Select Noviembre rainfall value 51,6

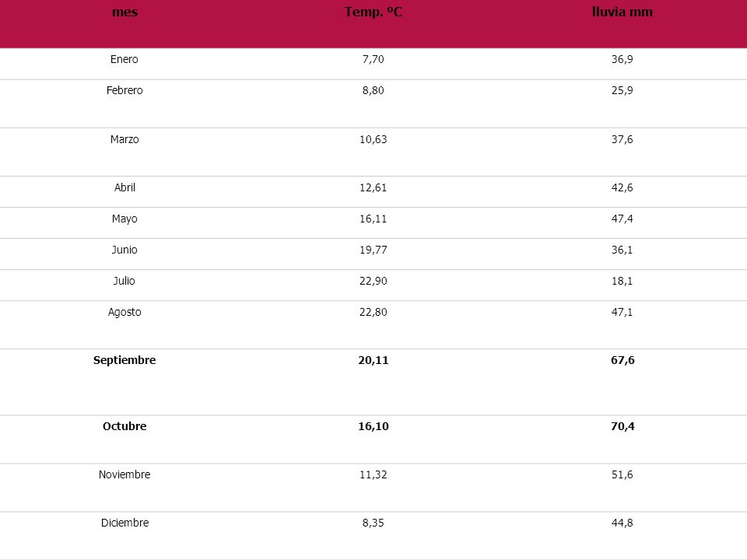[622, 474]
